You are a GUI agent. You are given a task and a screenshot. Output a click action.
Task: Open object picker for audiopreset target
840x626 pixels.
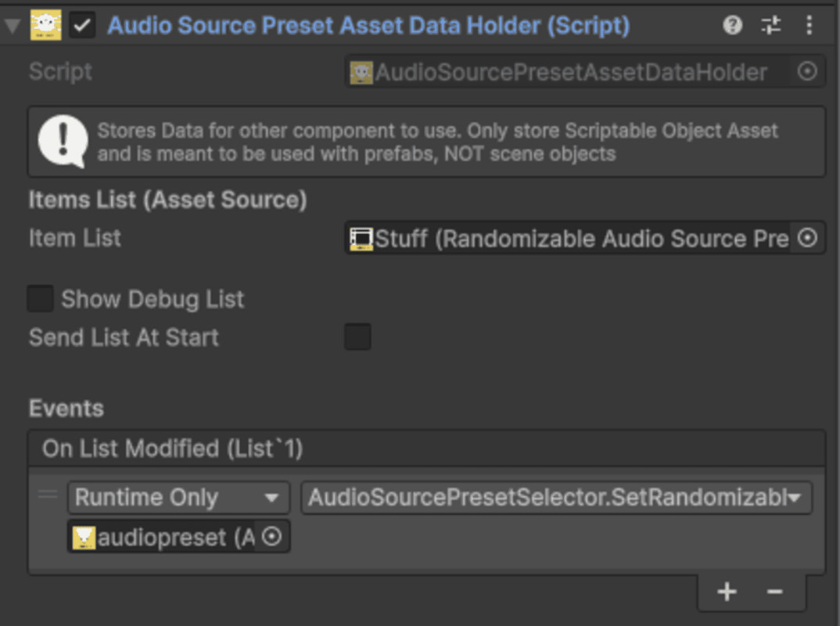pyautogui.click(x=271, y=536)
